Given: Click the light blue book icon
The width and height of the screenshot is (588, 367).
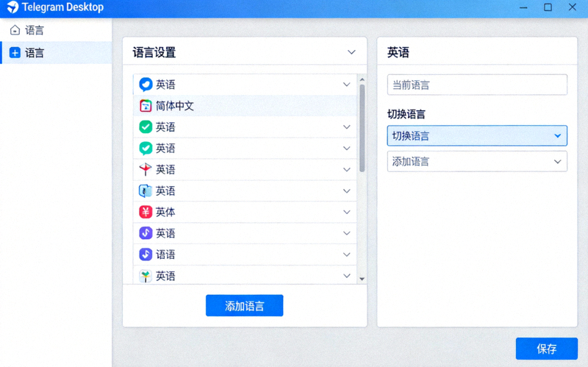Looking at the screenshot, I should [x=146, y=191].
